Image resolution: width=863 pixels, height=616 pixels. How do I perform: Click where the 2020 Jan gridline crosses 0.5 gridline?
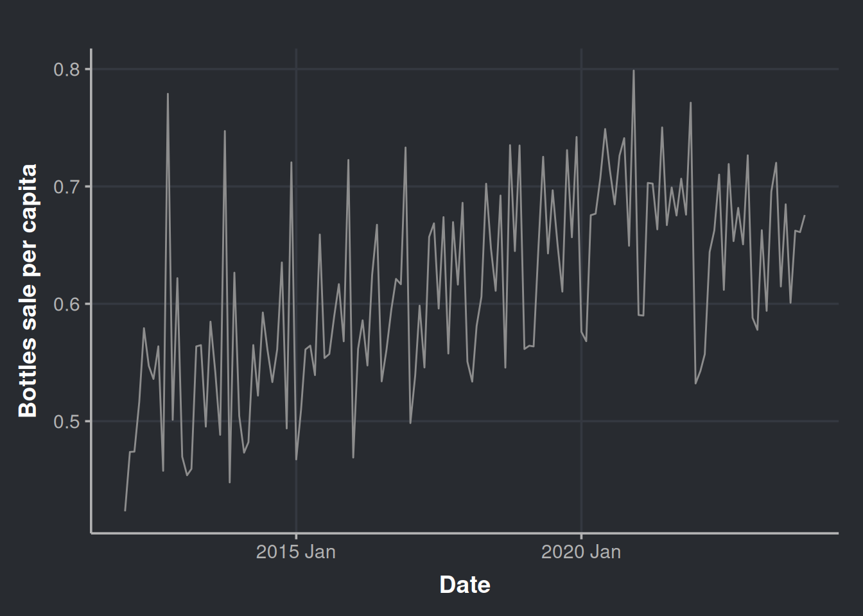(581, 422)
